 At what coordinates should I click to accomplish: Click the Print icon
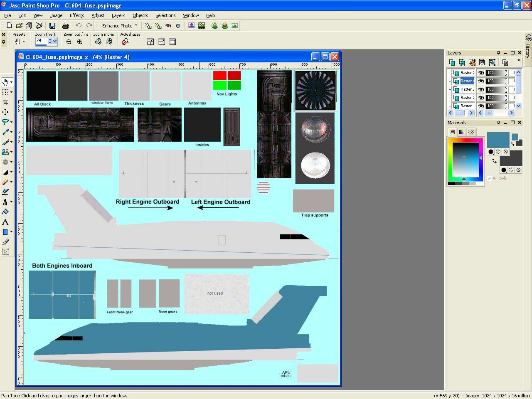(65, 26)
